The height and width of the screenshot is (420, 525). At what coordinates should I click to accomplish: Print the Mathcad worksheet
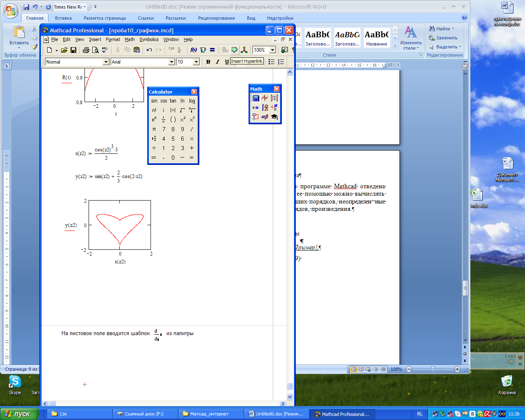[x=86, y=50]
